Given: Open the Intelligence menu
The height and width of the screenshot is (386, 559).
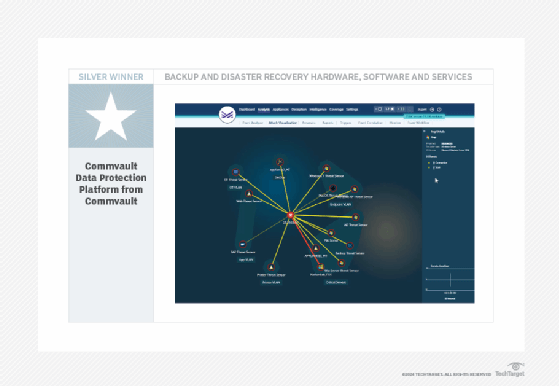Looking at the screenshot, I should point(318,109).
